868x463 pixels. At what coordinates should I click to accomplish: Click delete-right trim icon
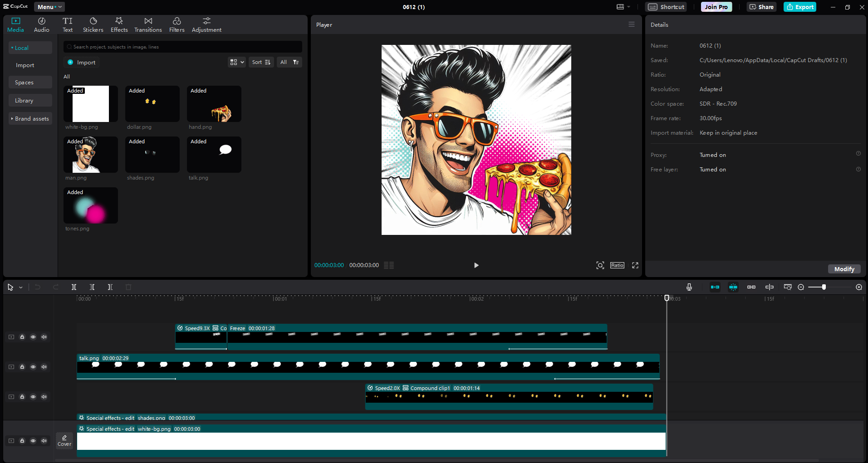[110, 287]
